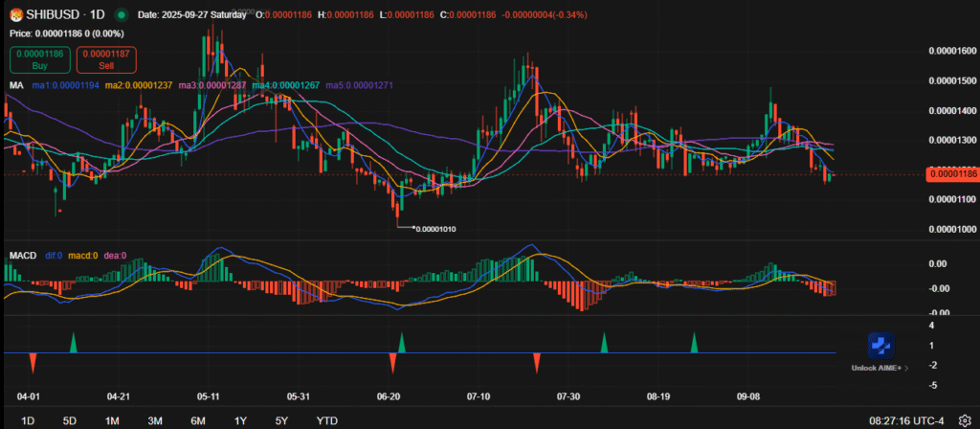This screenshot has width=980, height=429.
Task: Select the 3M time range tab
Action: [155, 421]
